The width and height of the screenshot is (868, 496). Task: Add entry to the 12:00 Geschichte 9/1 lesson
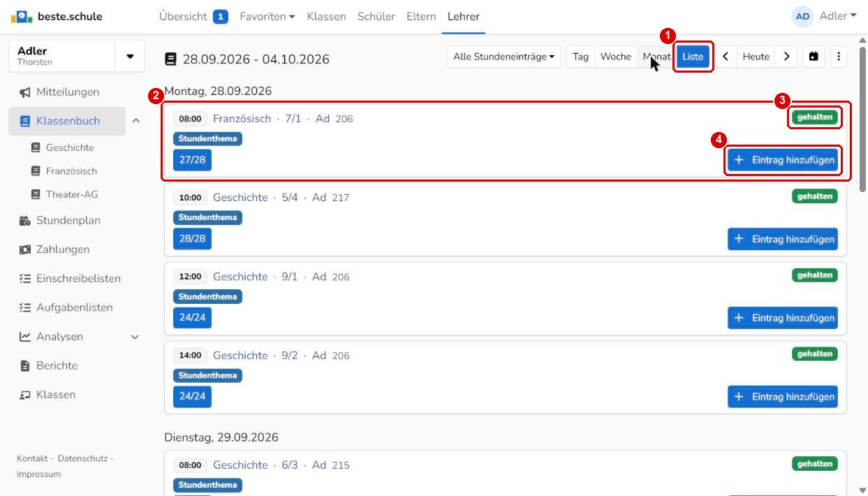point(783,318)
